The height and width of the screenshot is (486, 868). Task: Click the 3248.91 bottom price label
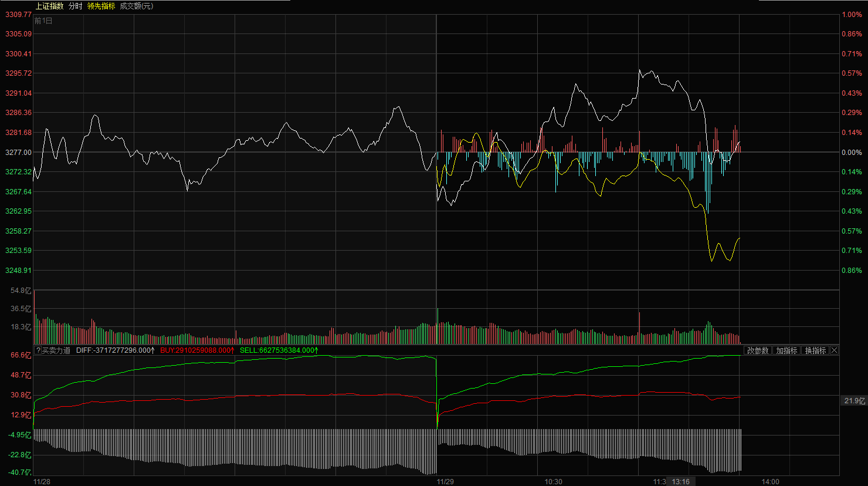[x=19, y=271]
